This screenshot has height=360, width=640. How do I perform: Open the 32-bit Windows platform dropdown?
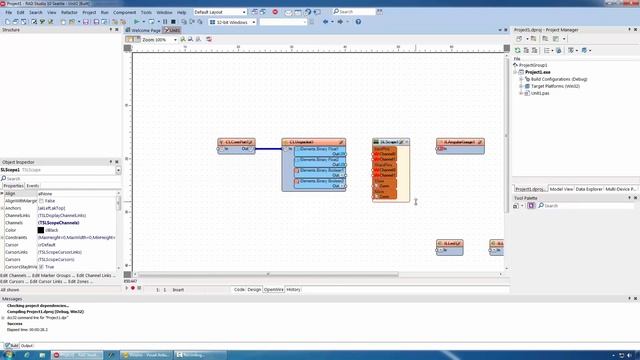click(253, 22)
